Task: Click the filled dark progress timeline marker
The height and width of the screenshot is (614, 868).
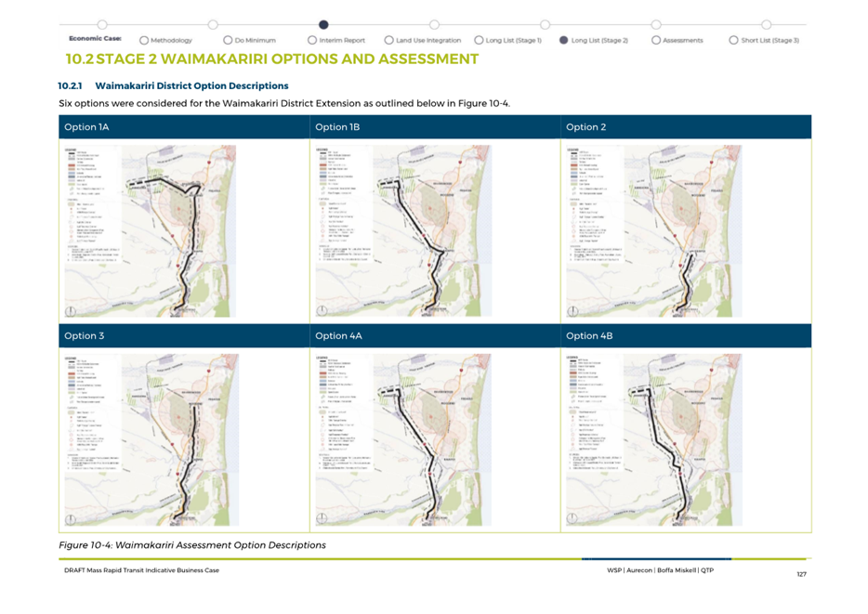Action: (323, 24)
